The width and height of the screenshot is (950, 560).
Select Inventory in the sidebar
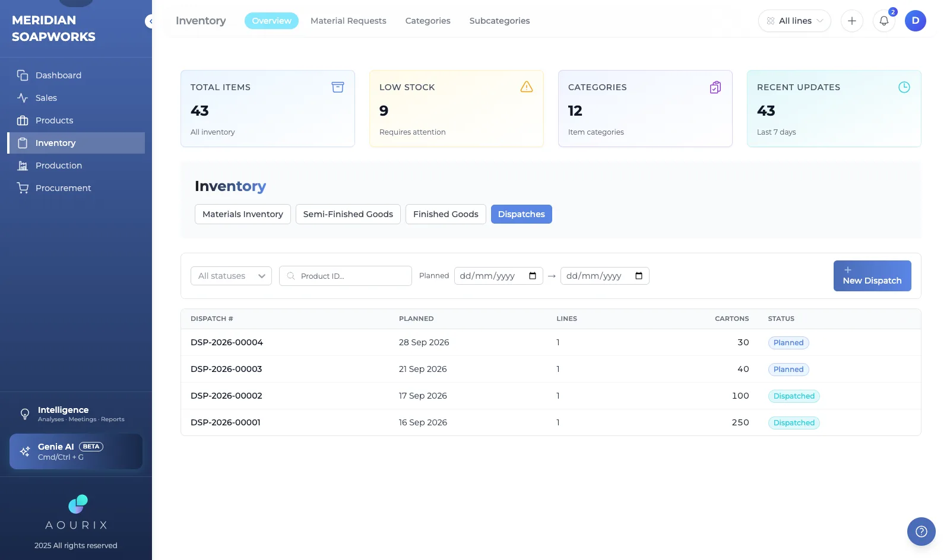76,143
